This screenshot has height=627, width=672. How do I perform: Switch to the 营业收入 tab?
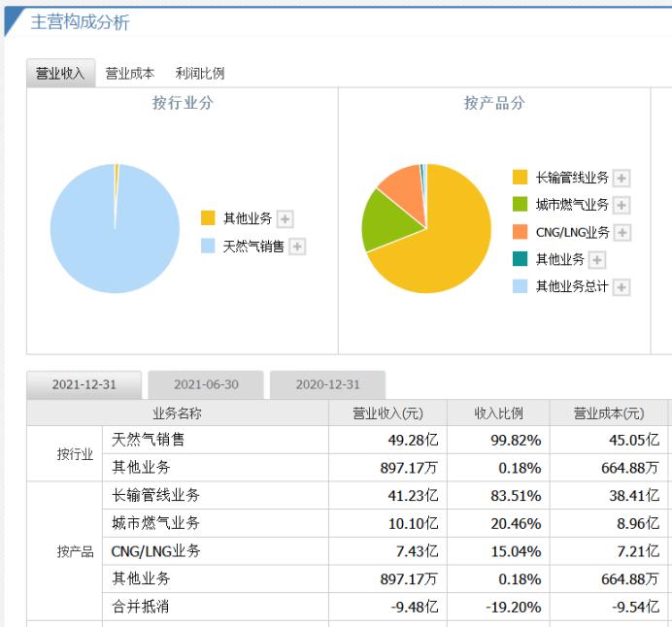(x=60, y=73)
